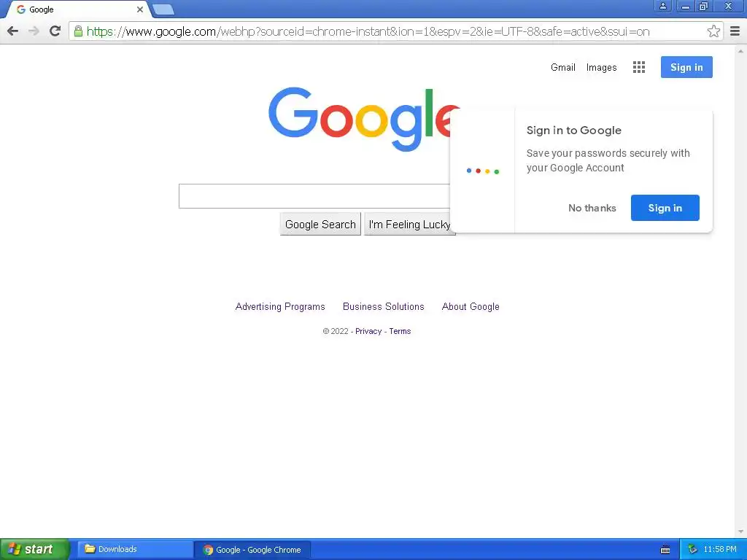Open Images link
Viewport: 747px width, 560px height.
coord(601,67)
